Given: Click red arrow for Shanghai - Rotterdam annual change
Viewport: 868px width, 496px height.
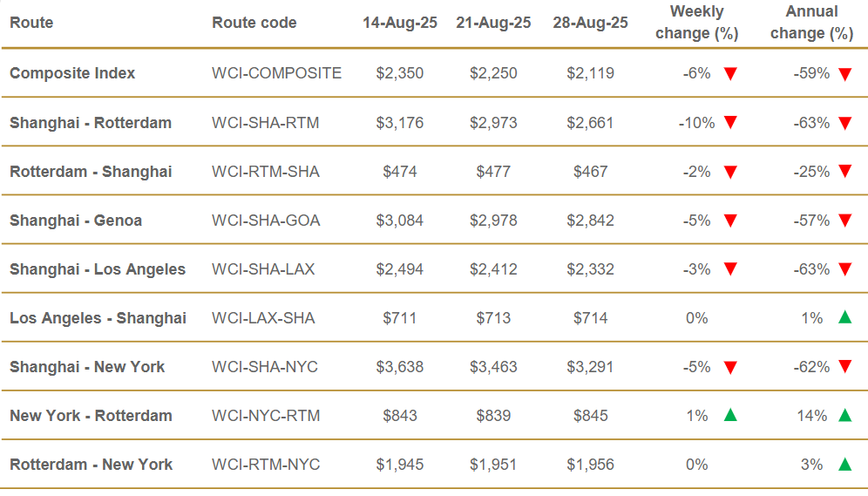Looking at the screenshot, I should pos(844,123).
